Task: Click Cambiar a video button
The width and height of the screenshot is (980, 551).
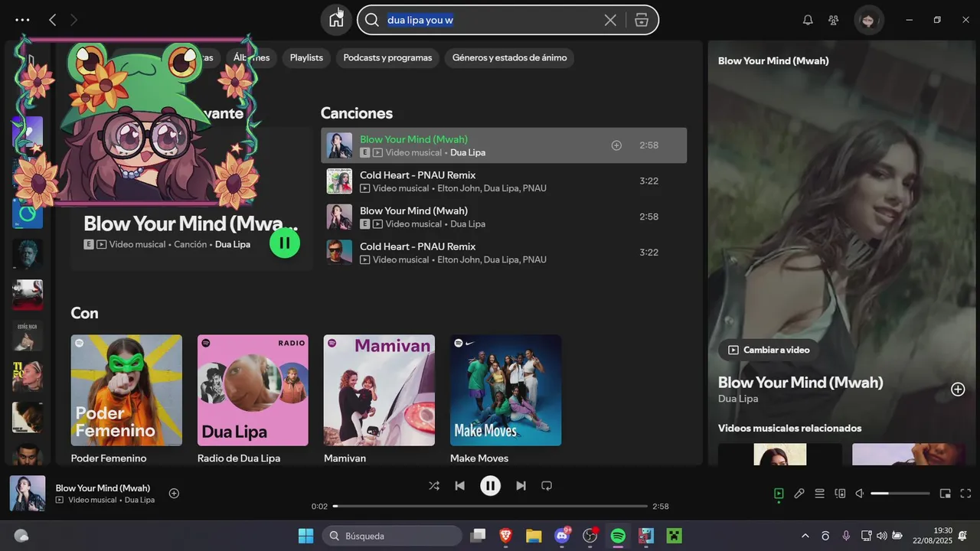Action: click(769, 350)
